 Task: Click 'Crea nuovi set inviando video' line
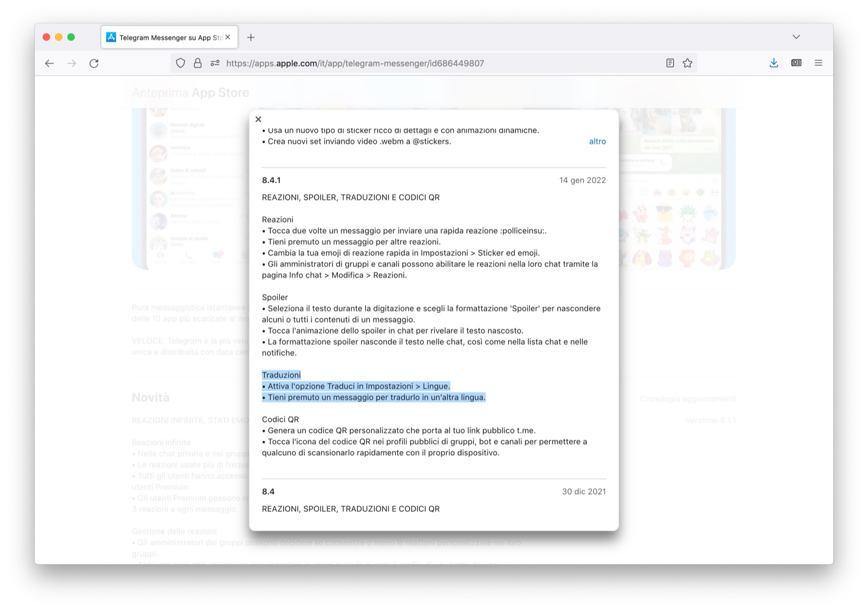pyautogui.click(x=356, y=142)
